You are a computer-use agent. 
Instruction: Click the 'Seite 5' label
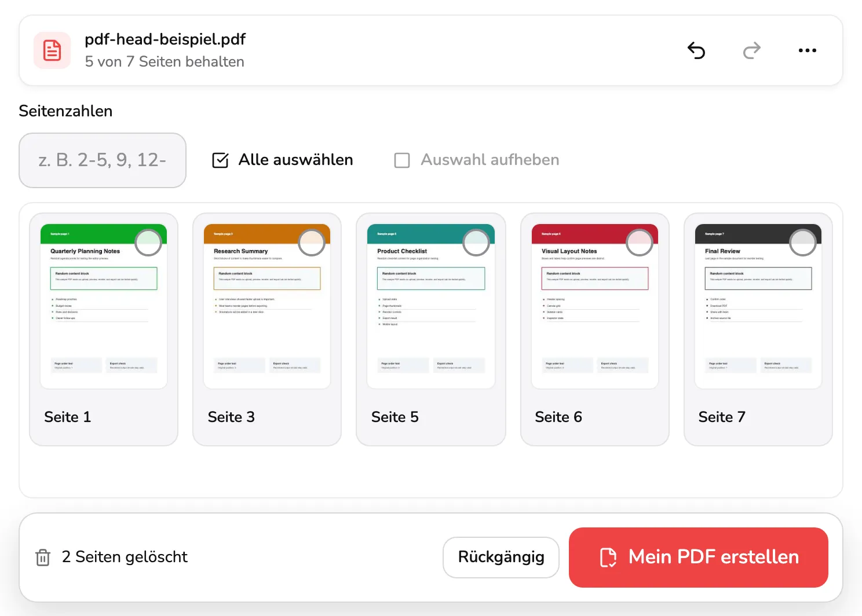(x=395, y=417)
